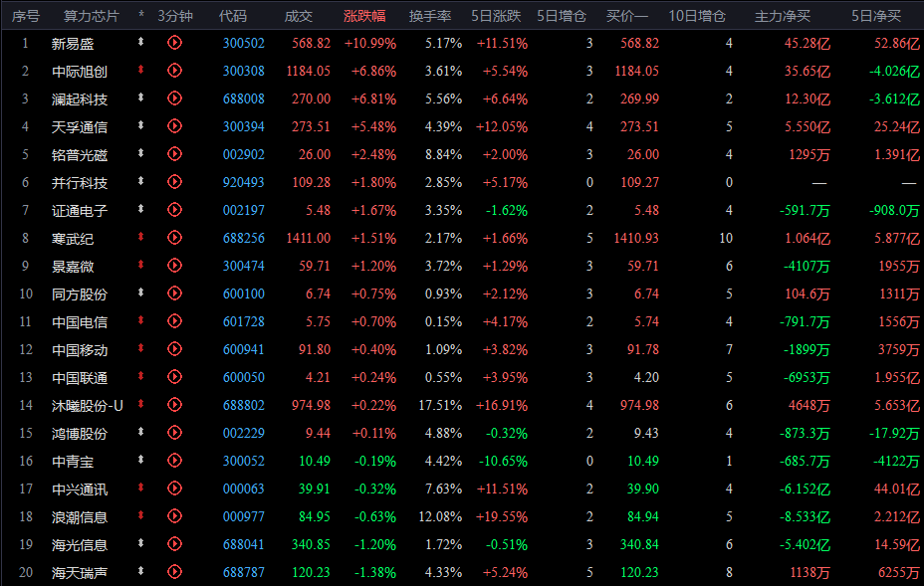The height and width of the screenshot is (586, 924).
Task: Open 3-minute playback icon for 寒武纪
Action: [174, 238]
